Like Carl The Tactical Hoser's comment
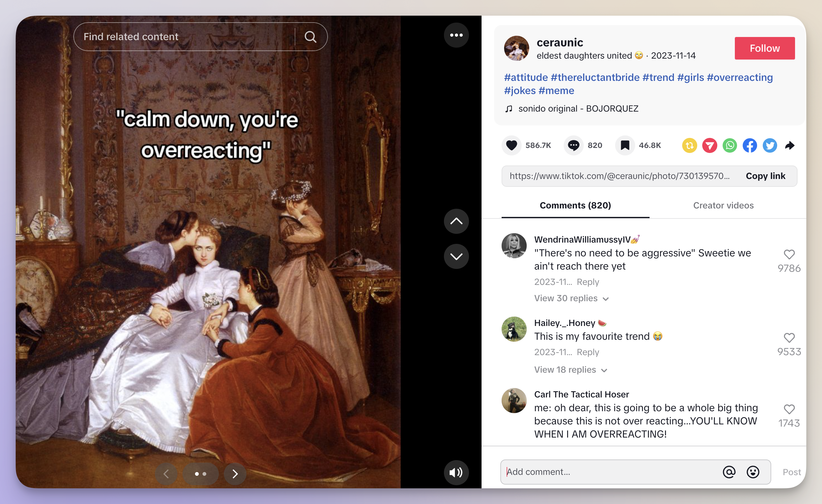 pos(789,409)
